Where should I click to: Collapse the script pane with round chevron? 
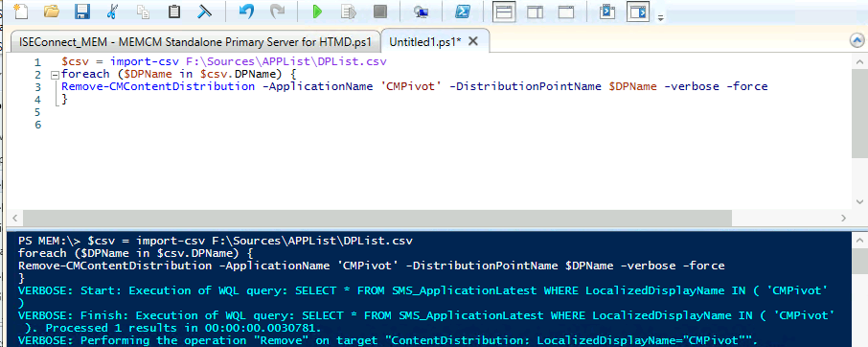(857, 40)
